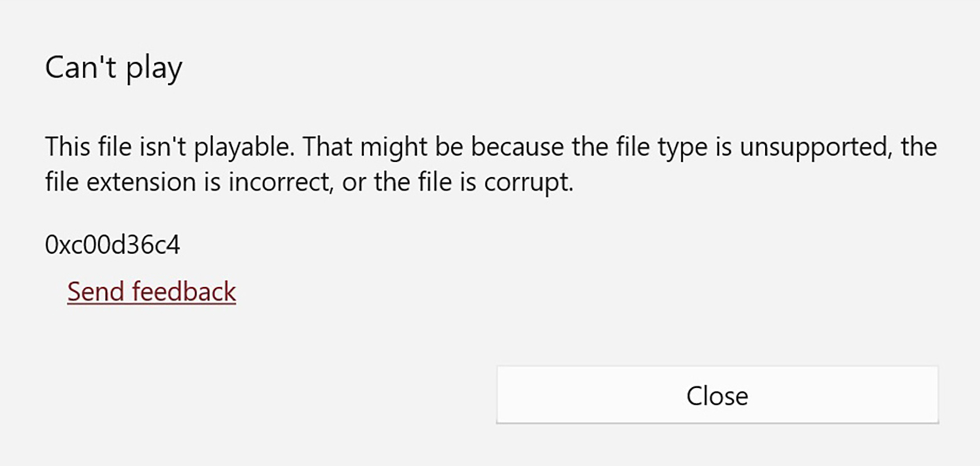Dismiss the Can't play dialog with Close
This screenshot has height=466, width=980.
[717, 395]
